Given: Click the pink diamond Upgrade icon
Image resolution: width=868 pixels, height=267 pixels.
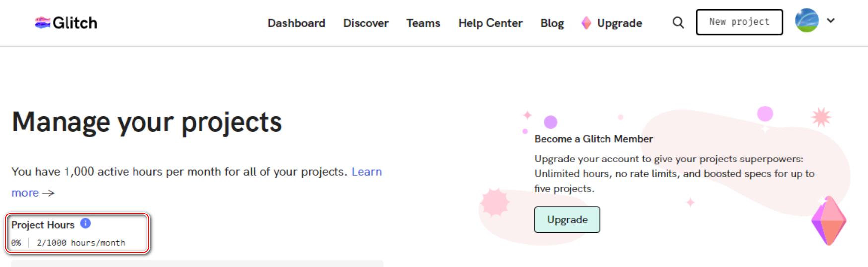Looking at the screenshot, I should coord(586,23).
